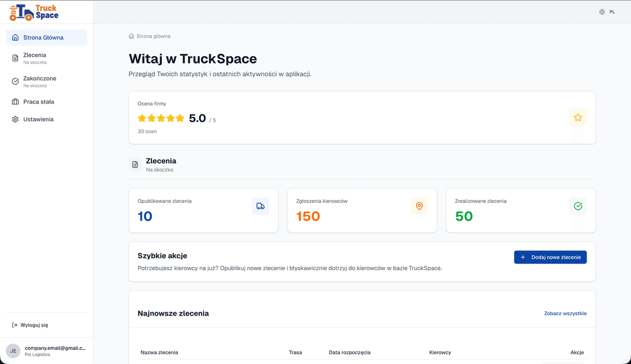Open company.email@gmail.c... account profile
Image resolution: width=631 pixels, height=364 pixels.
point(46,351)
